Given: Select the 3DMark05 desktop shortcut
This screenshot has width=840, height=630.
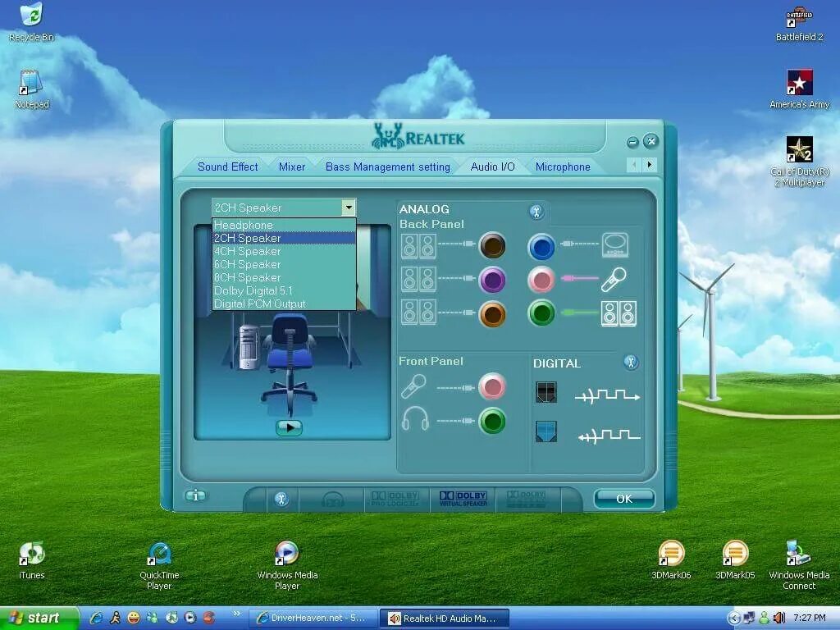Looking at the screenshot, I should (735, 561).
